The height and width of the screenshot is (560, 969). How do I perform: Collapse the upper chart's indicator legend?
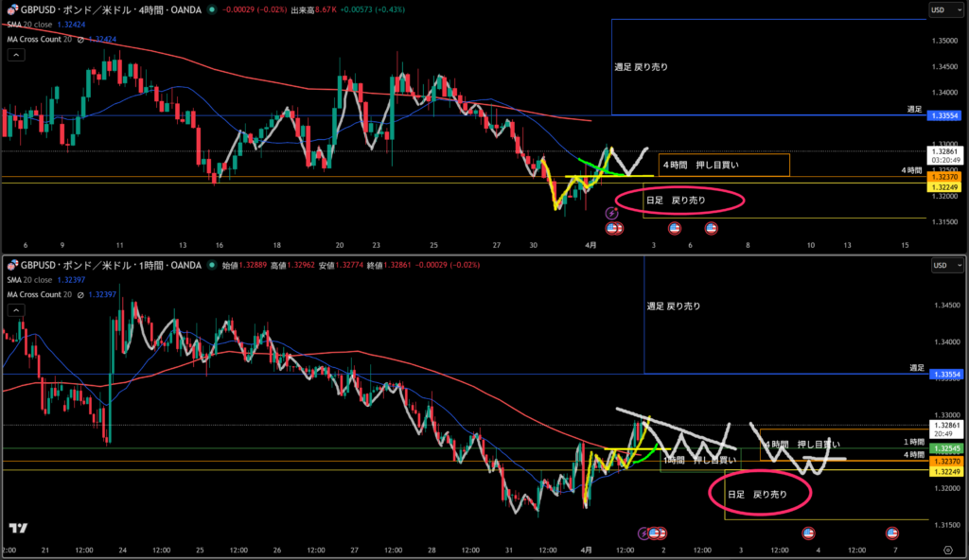click(16, 55)
